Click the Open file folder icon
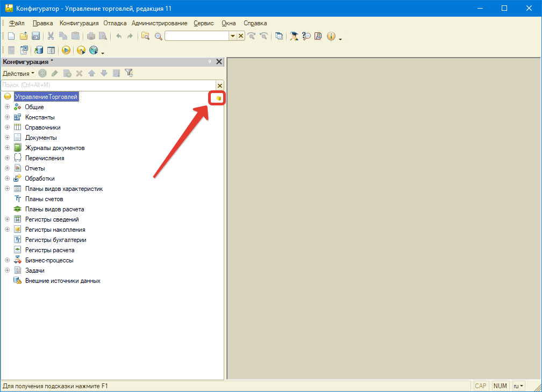542x392 pixels. tap(24, 36)
